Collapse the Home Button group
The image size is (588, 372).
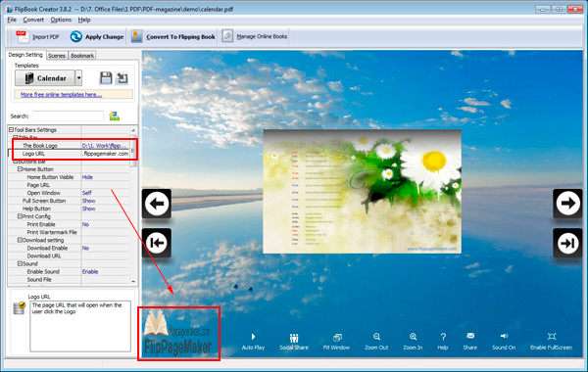coord(20,169)
